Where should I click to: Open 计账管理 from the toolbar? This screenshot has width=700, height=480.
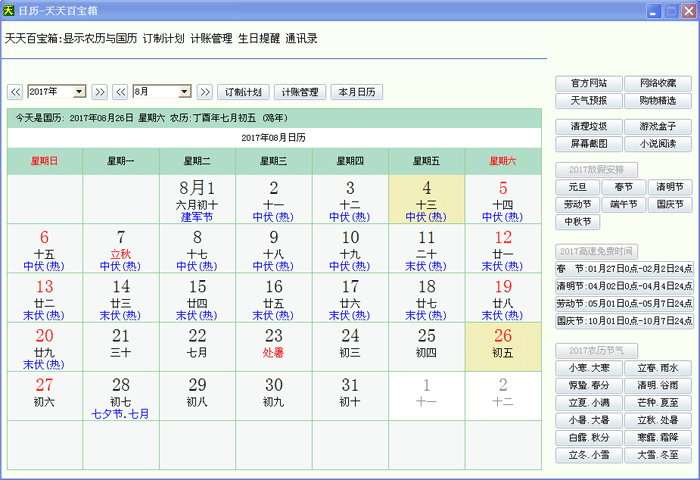(x=300, y=92)
